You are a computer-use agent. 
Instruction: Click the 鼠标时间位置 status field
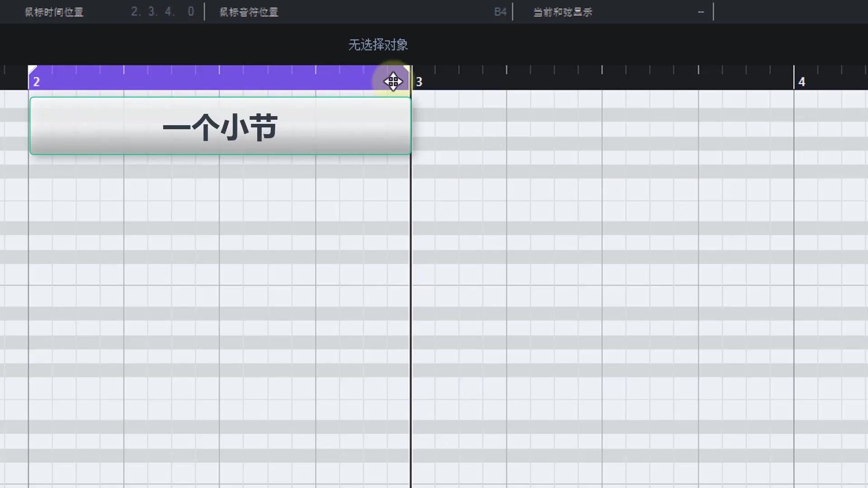(54, 12)
